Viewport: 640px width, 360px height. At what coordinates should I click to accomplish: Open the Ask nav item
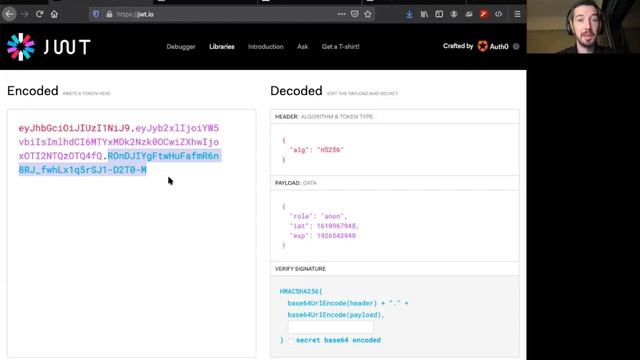point(302,47)
